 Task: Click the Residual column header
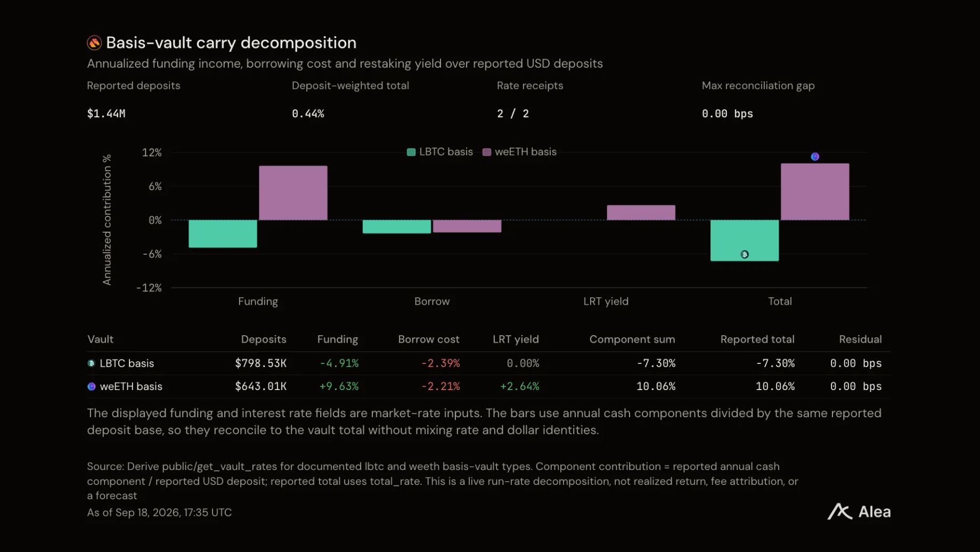860,339
